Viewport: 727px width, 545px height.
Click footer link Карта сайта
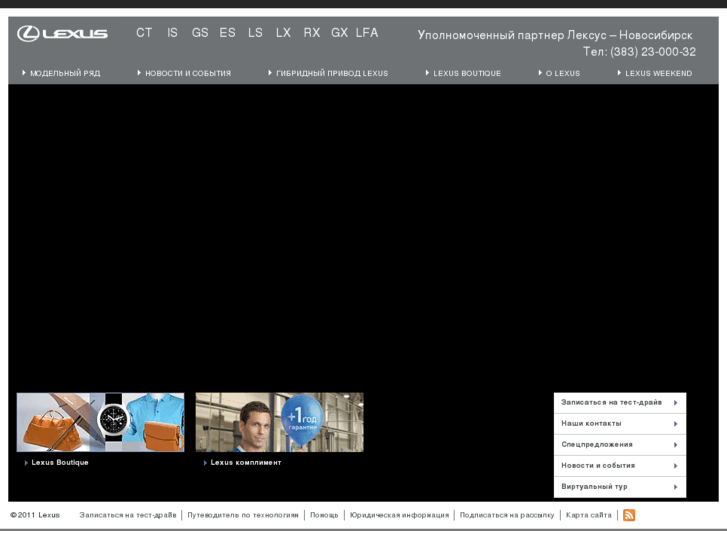tap(589, 515)
